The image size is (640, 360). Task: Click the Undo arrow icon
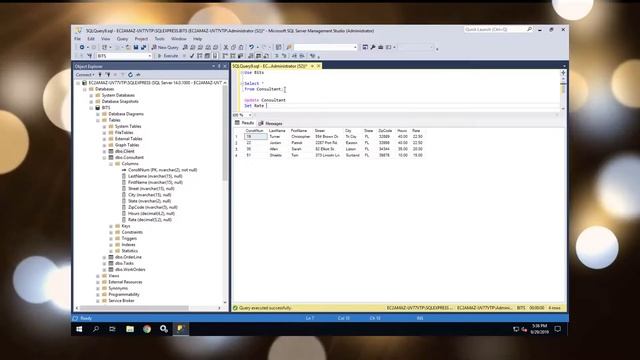pos(251,47)
